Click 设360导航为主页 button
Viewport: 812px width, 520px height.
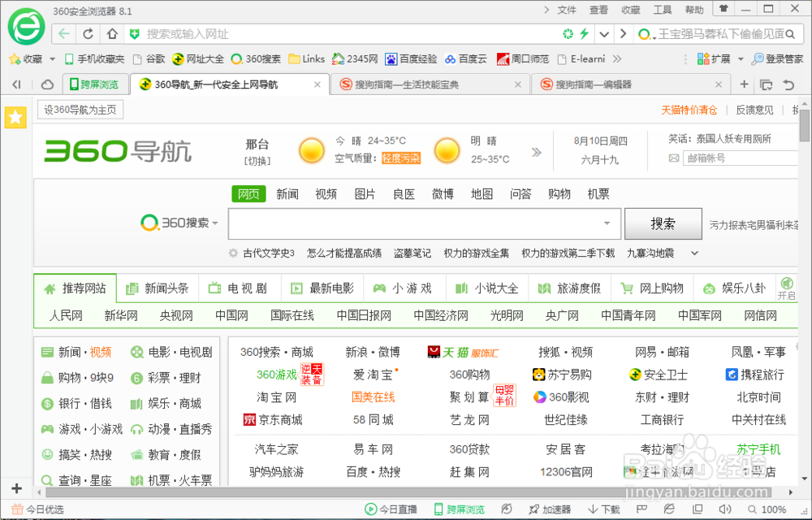tap(80, 110)
